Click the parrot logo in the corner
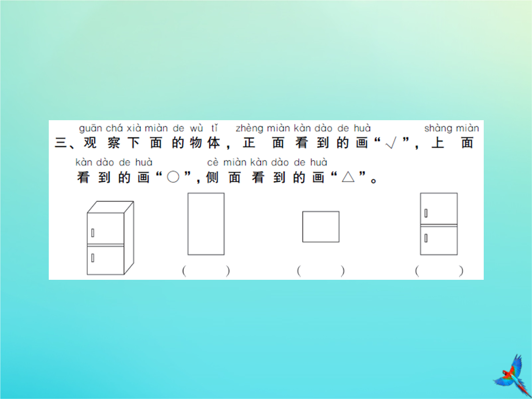 509,374
